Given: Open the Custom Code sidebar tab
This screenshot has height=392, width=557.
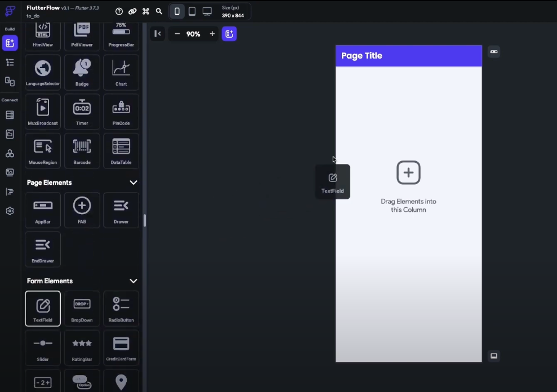Looking at the screenshot, I should coord(10,191).
